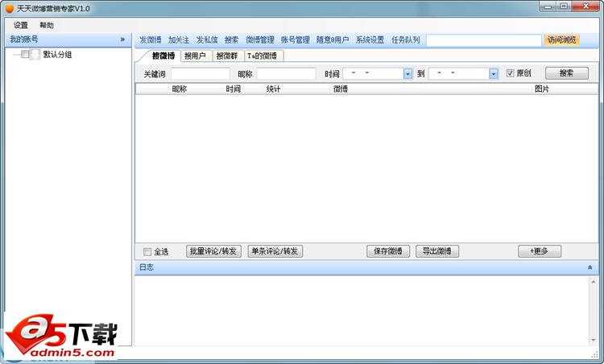Switch to the 搜微博 tab
Viewport: 604px width, 364px height.
[x=163, y=56]
